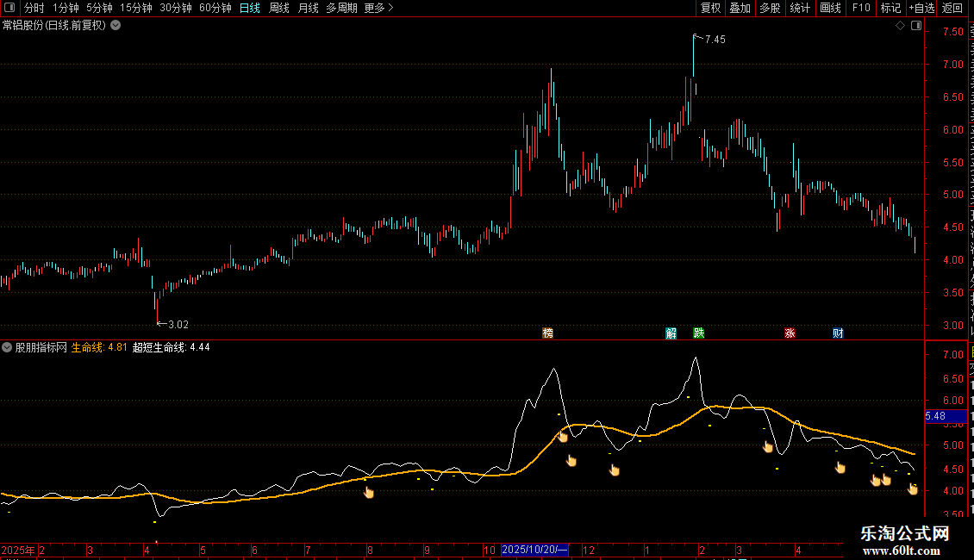Viewport: 974px width, 560px height.
Task: Click the 财 event marker
Action: (838, 333)
